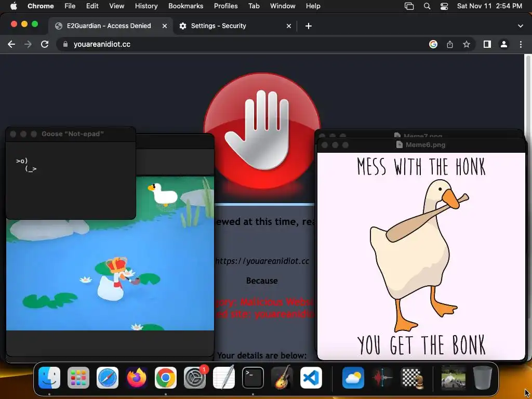
Task: Open the Profiles menu
Action: coord(225,6)
